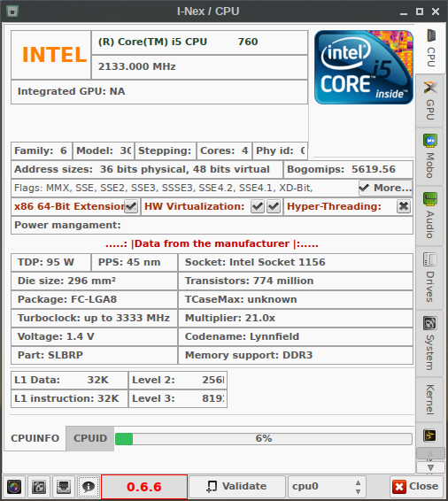The height and width of the screenshot is (501, 448).
Task: Click the Bogomips: 5619.56 field
Action: pos(348,169)
